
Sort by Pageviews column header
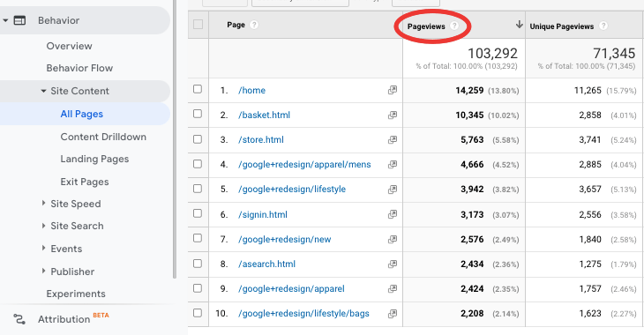point(426,26)
